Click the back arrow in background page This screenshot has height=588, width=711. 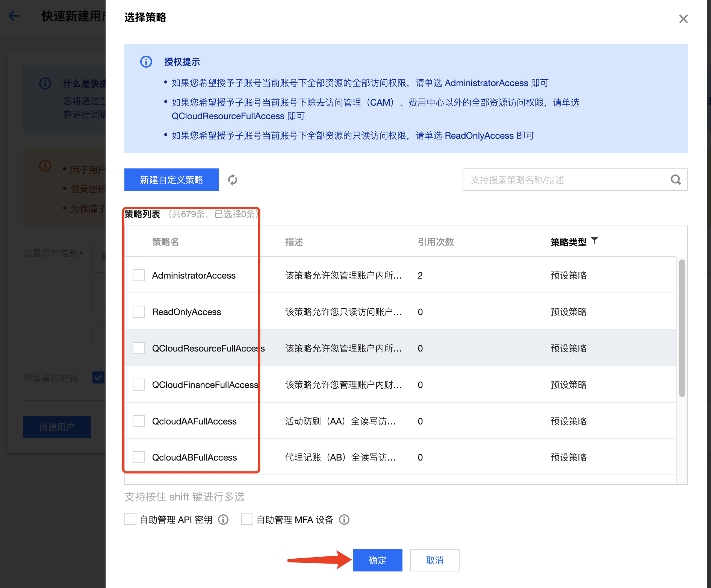click(x=14, y=16)
